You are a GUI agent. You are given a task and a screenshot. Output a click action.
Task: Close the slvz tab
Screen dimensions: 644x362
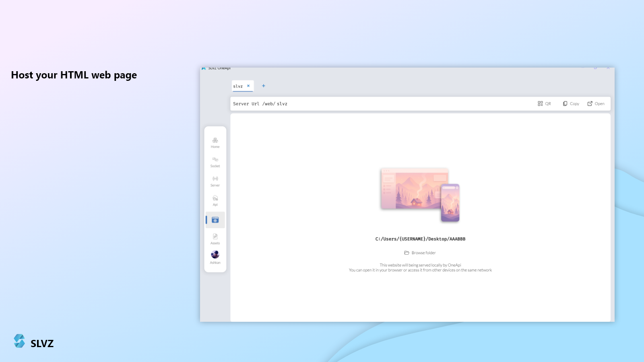pos(248,86)
